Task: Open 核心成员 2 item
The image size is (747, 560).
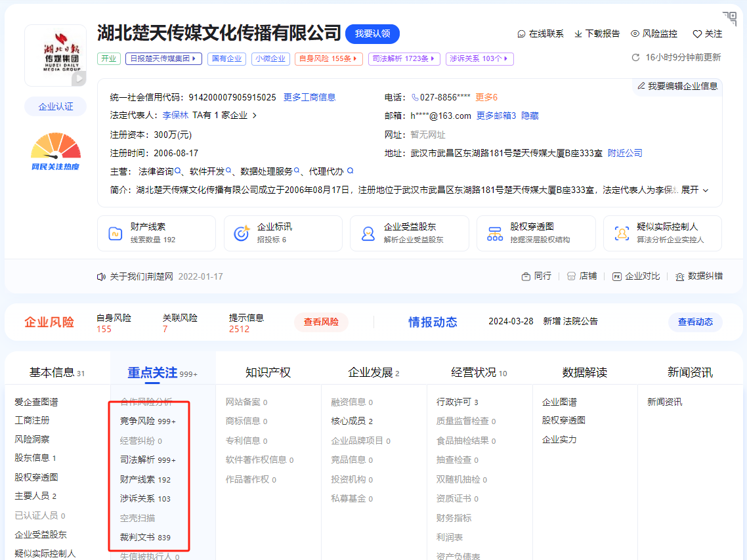Action: click(x=352, y=421)
